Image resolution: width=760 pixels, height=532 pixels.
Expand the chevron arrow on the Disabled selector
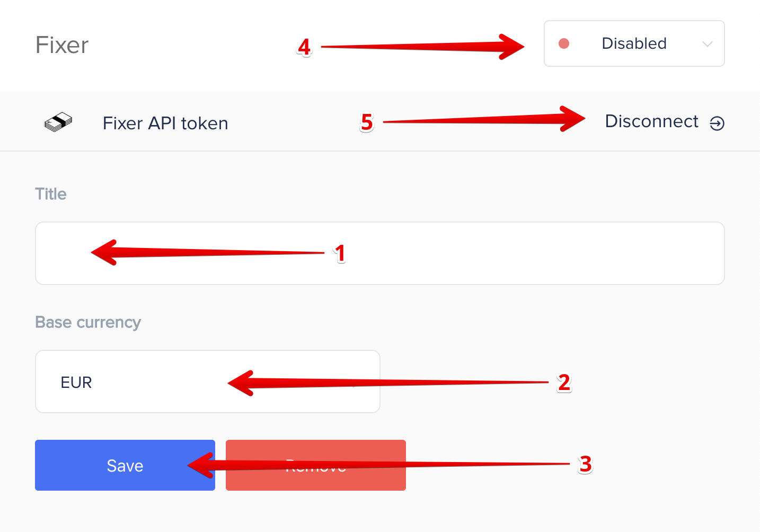[x=707, y=44]
